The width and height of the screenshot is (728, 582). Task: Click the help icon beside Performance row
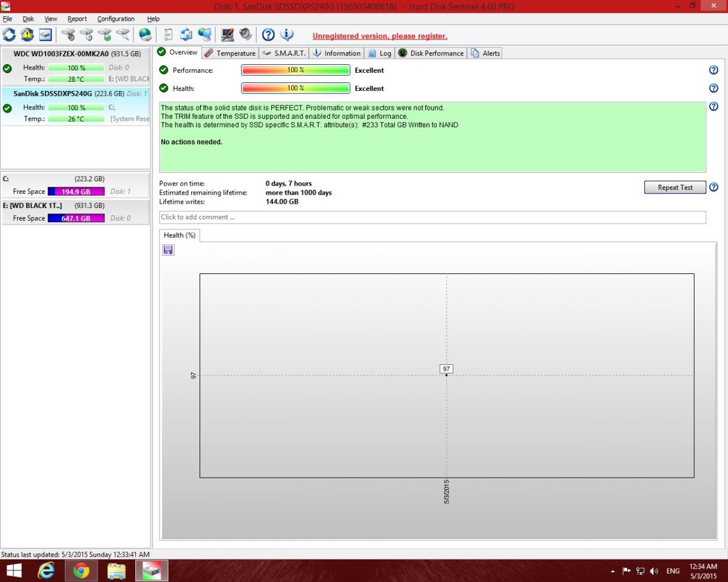coord(713,70)
